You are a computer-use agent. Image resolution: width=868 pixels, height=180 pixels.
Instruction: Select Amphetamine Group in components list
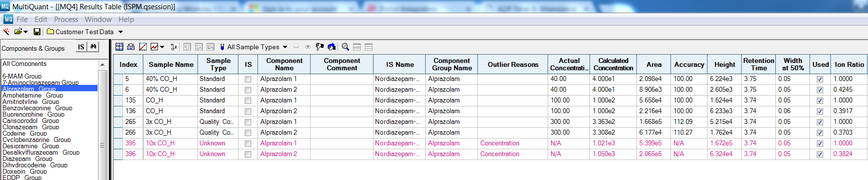(x=33, y=95)
